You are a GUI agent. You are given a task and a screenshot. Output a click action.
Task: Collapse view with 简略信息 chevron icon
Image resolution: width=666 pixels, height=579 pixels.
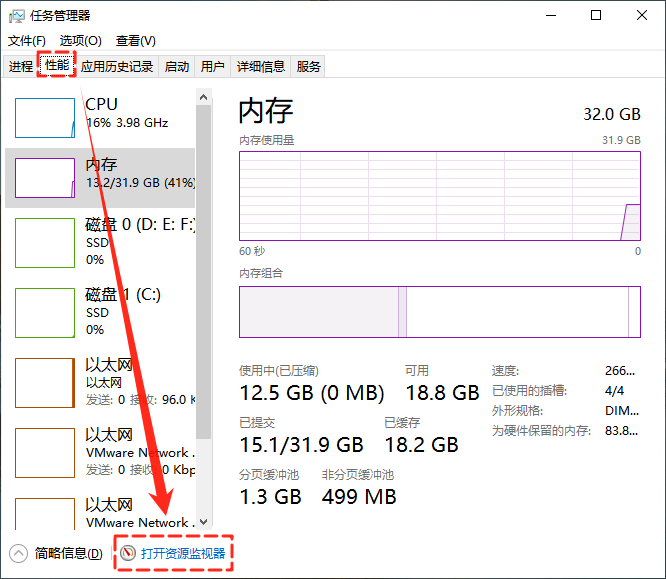click(x=18, y=553)
